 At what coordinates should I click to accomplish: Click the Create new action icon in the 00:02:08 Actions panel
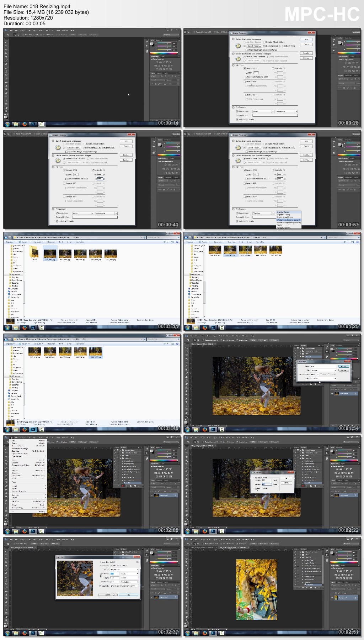(135, 486)
